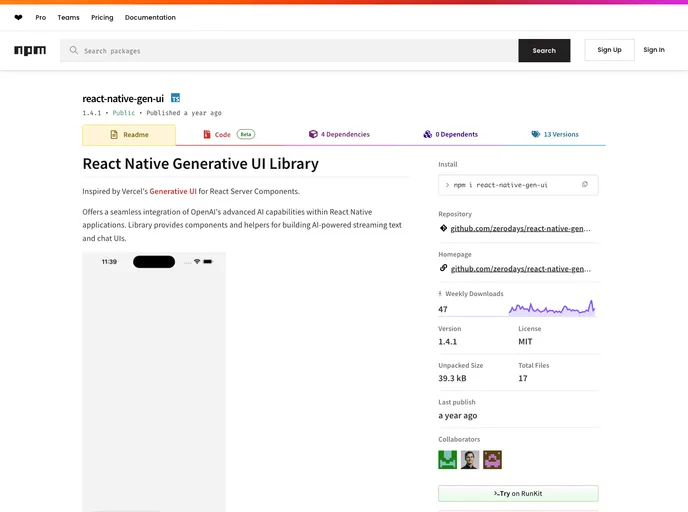Image resolution: width=688 pixels, height=512 pixels.
Task: Go to Teams in top nav
Action: coord(68,18)
